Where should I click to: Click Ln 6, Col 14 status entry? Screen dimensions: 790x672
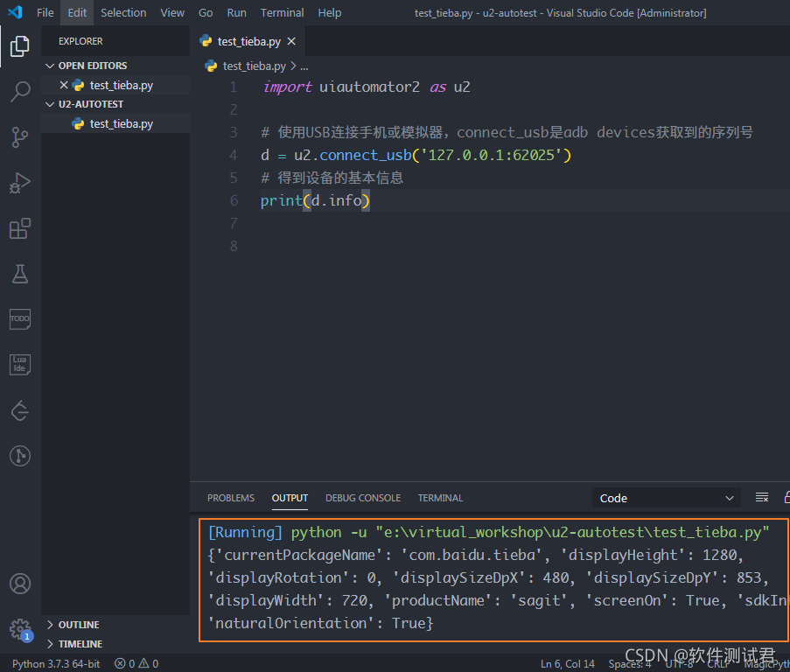click(x=567, y=663)
